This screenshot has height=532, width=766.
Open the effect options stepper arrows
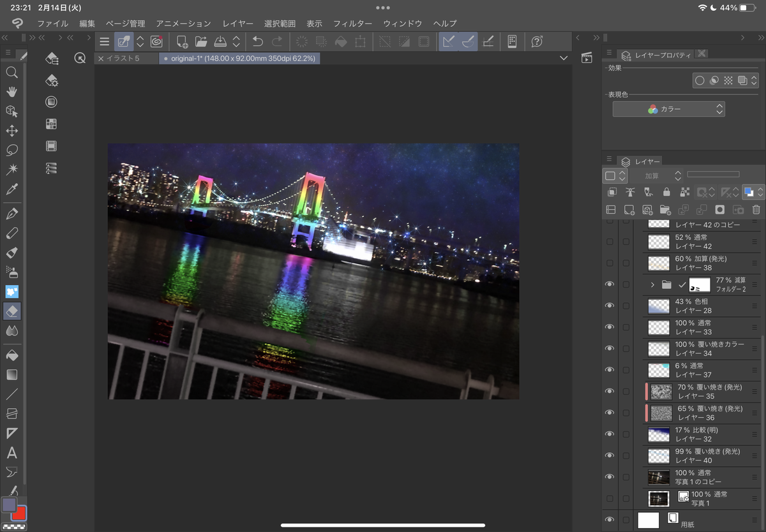pos(754,80)
